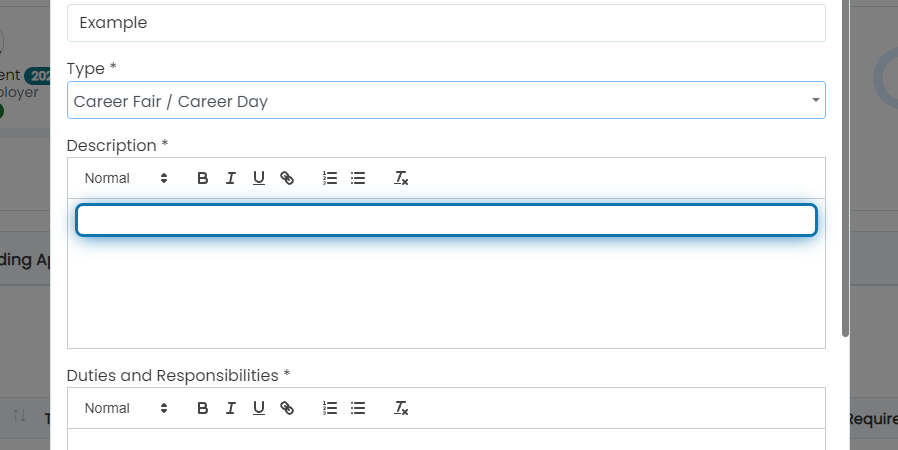Image resolution: width=898 pixels, height=450 pixels.
Task: Apply numbered list in Duties editor
Action: [330, 408]
